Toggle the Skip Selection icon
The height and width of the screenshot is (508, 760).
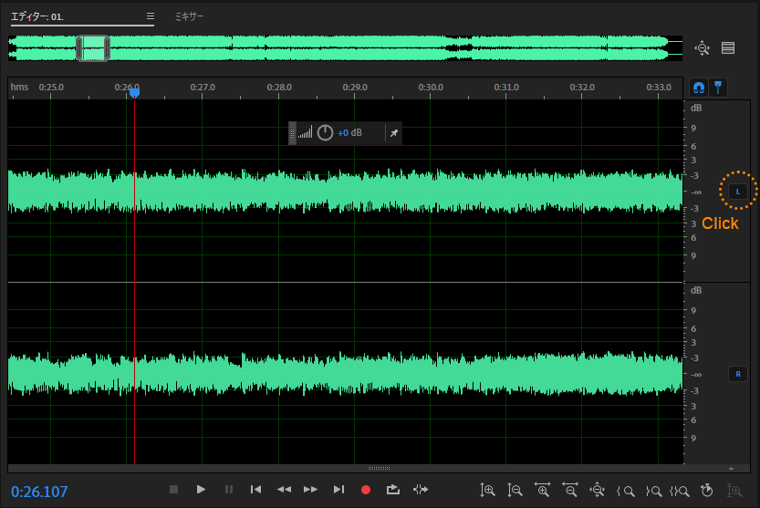[x=420, y=490]
